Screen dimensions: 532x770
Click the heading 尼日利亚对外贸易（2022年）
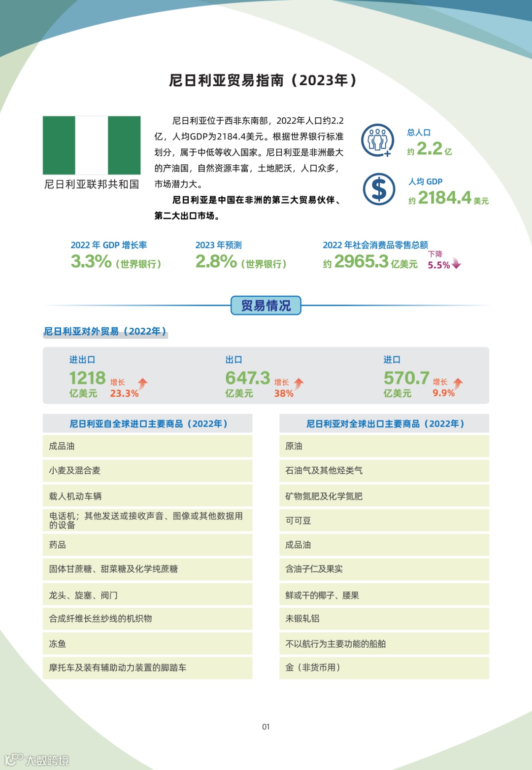click(105, 331)
